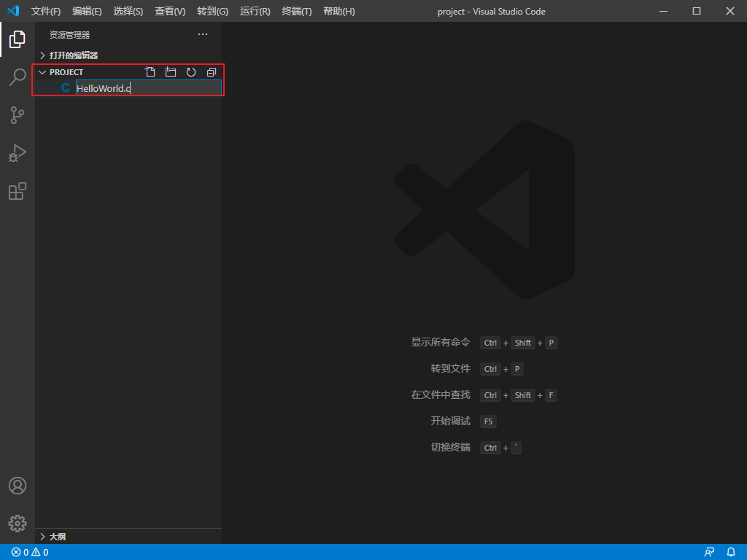The image size is (747, 560).
Task: Click the feedback icon in status bar
Action: pos(709,553)
